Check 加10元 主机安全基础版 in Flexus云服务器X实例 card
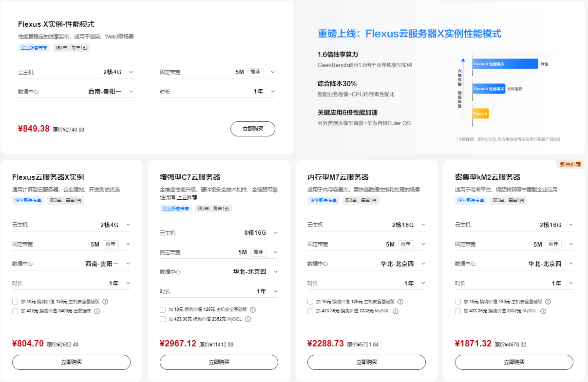588x382 pixels. (x=15, y=302)
